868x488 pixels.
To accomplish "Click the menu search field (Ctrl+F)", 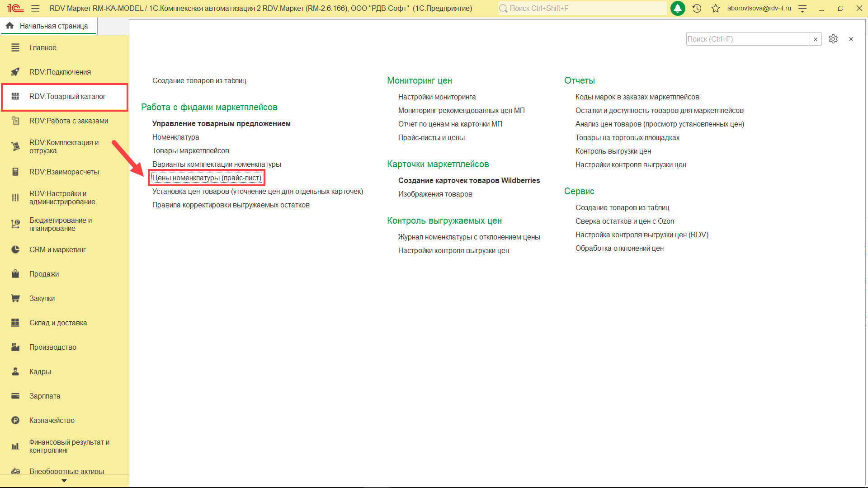I will (x=747, y=39).
